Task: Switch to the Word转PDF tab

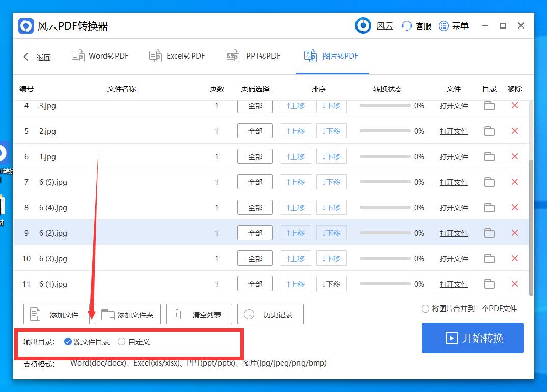Action: click(100, 56)
